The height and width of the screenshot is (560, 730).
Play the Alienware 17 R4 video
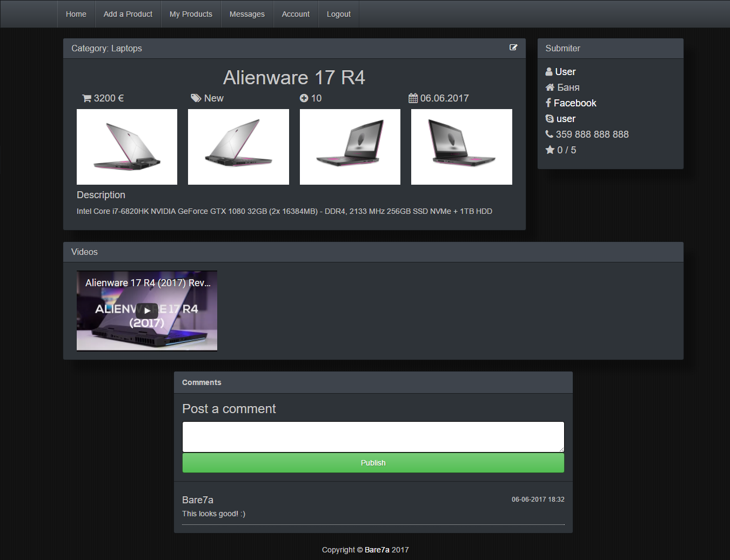[x=147, y=311]
